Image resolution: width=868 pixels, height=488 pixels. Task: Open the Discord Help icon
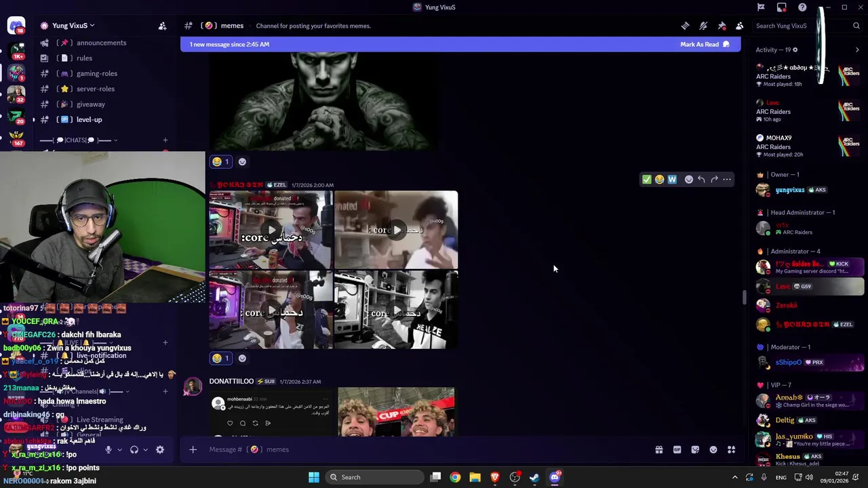(x=802, y=7)
